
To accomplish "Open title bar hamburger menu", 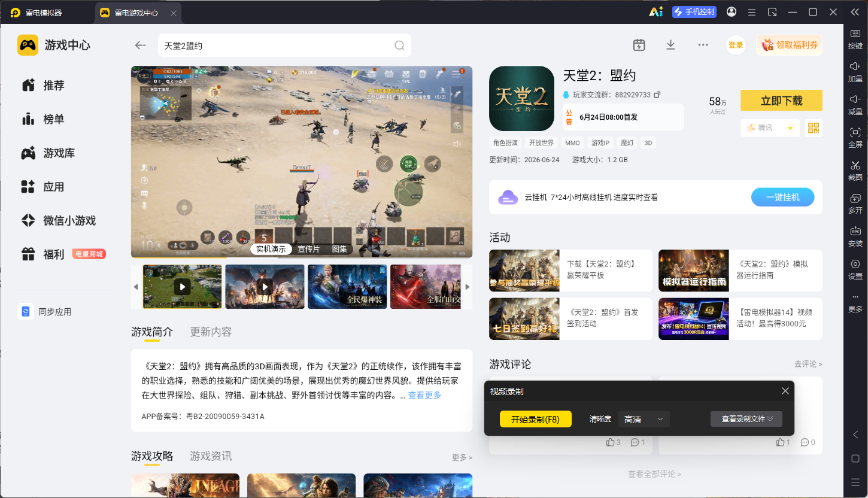I will point(752,12).
